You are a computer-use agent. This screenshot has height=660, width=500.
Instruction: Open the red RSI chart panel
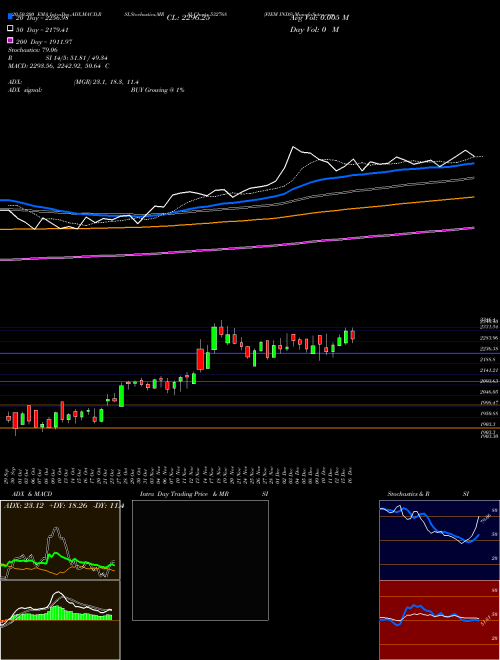(x=439, y=620)
